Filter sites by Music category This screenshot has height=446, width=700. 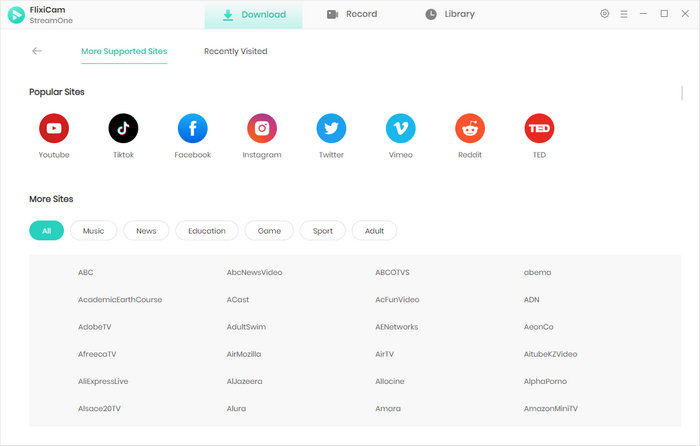click(93, 231)
